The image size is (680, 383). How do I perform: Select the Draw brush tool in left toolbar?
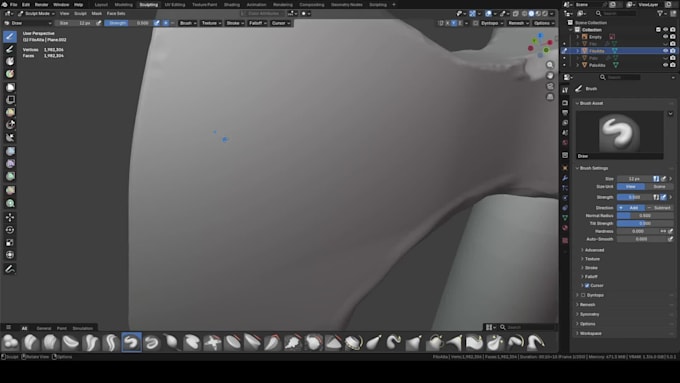point(10,36)
